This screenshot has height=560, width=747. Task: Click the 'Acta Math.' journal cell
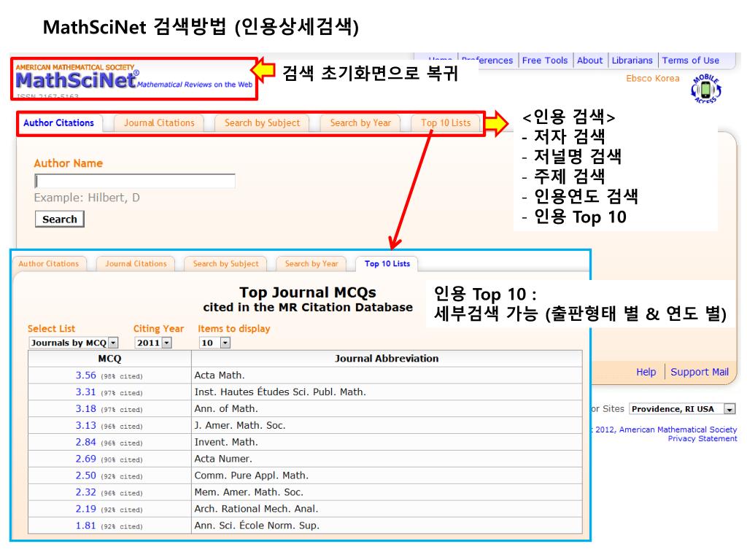pyautogui.click(x=387, y=376)
